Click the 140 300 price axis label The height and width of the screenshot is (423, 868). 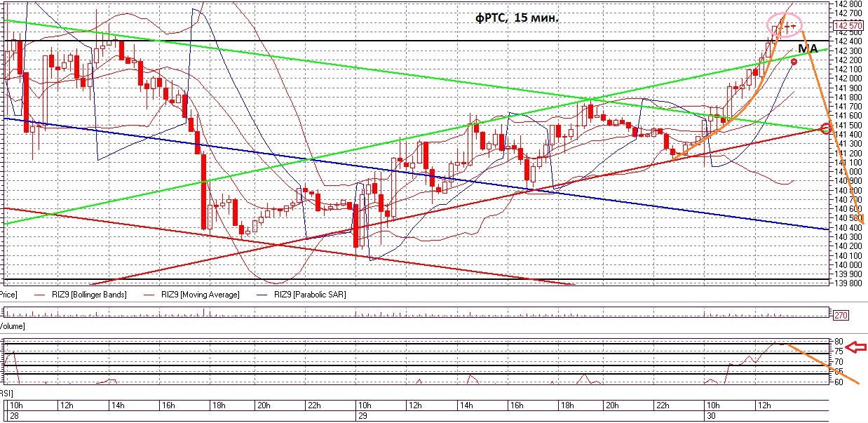click(x=849, y=237)
